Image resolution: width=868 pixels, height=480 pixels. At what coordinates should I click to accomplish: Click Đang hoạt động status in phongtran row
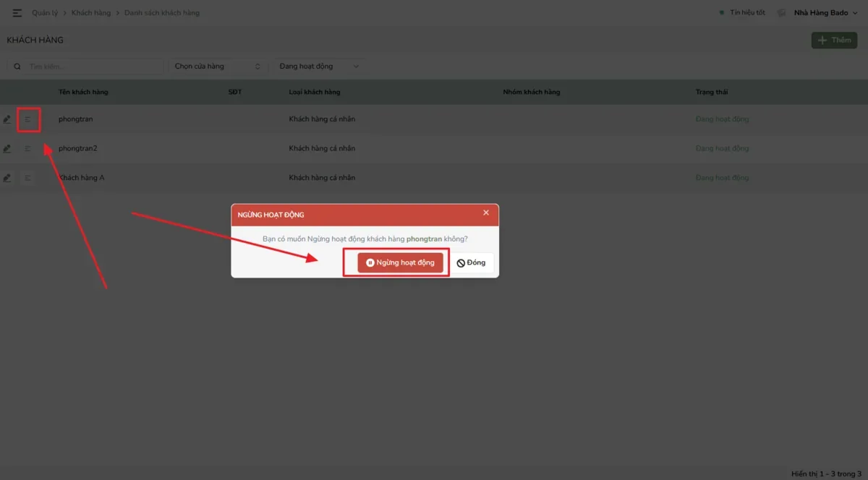(723, 119)
